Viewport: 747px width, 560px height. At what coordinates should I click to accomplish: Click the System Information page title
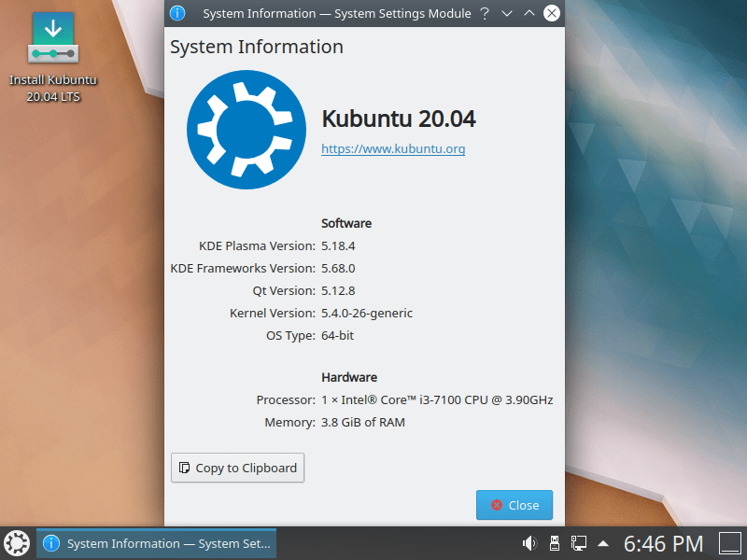(x=256, y=47)
